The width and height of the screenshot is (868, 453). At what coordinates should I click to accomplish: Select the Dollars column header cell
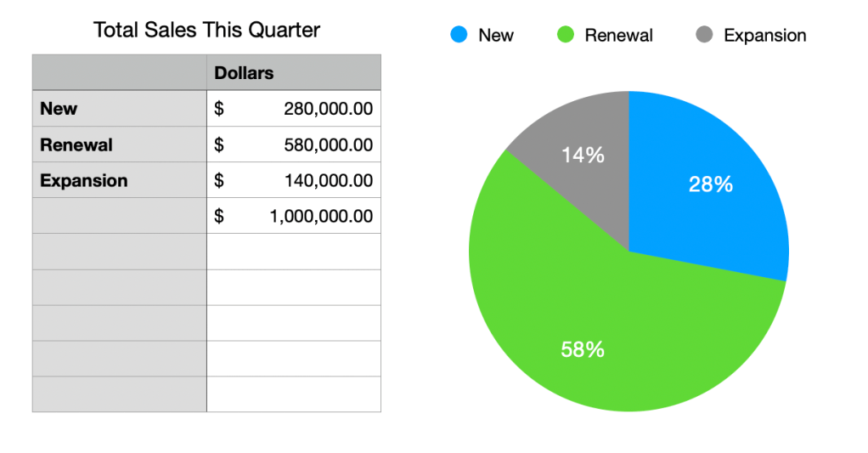294,73
